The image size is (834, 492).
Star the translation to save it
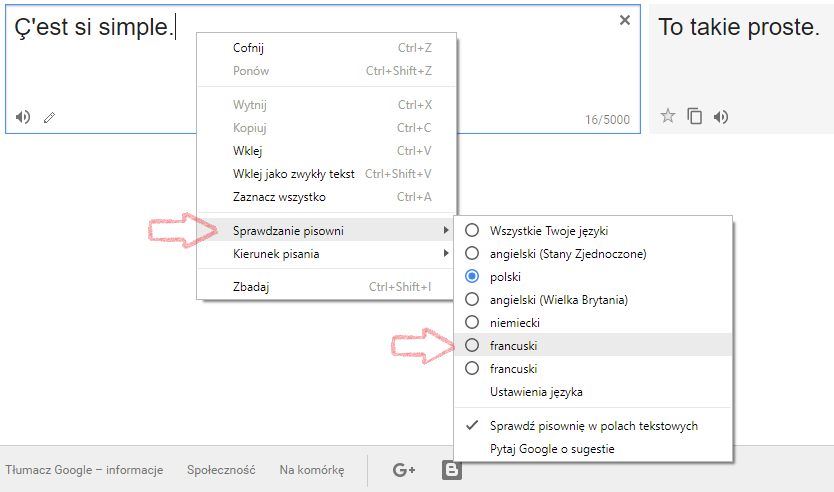point(668,116)
